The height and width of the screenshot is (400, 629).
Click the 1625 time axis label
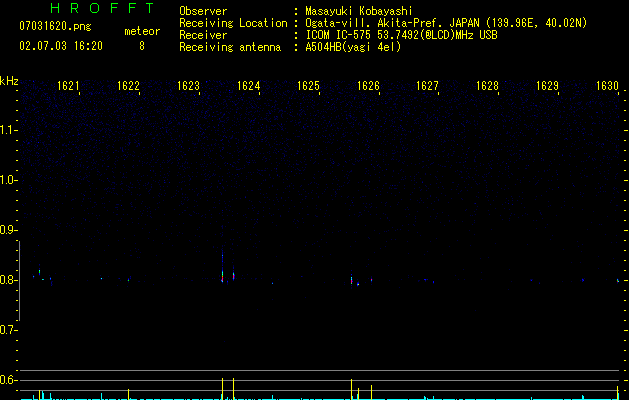308,85
